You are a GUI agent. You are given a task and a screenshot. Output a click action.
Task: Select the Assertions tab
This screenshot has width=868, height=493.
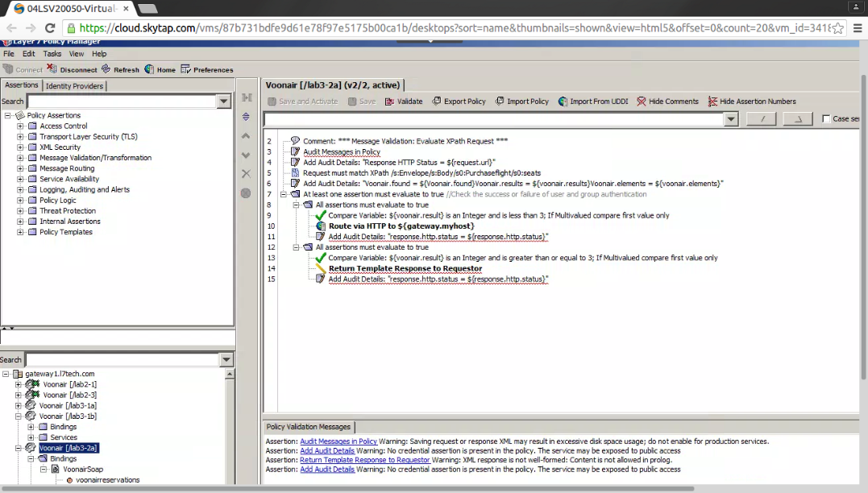22,85
